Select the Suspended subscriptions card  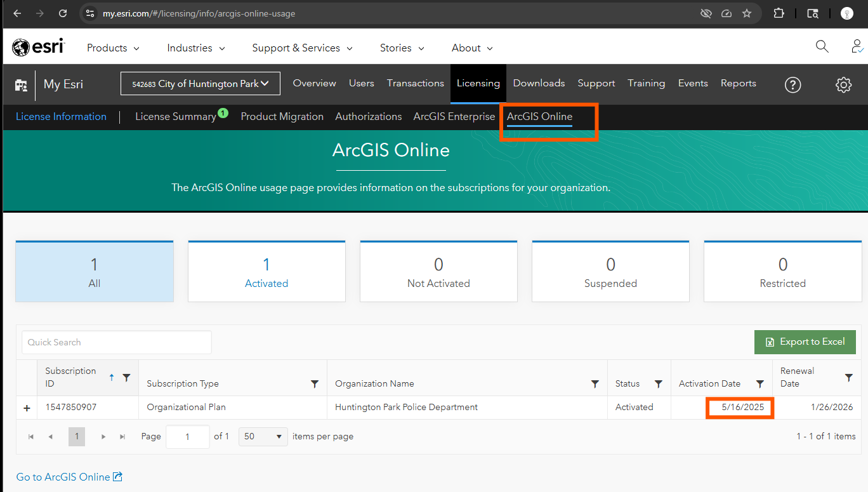(x=610, y=271)
